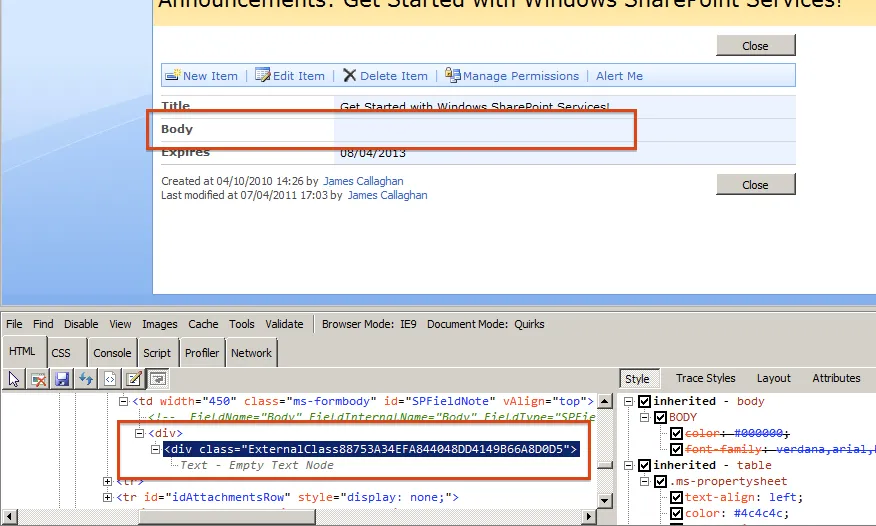
Task: Collapse the 'inherited - table' style group
Action: tap(629, 465)
